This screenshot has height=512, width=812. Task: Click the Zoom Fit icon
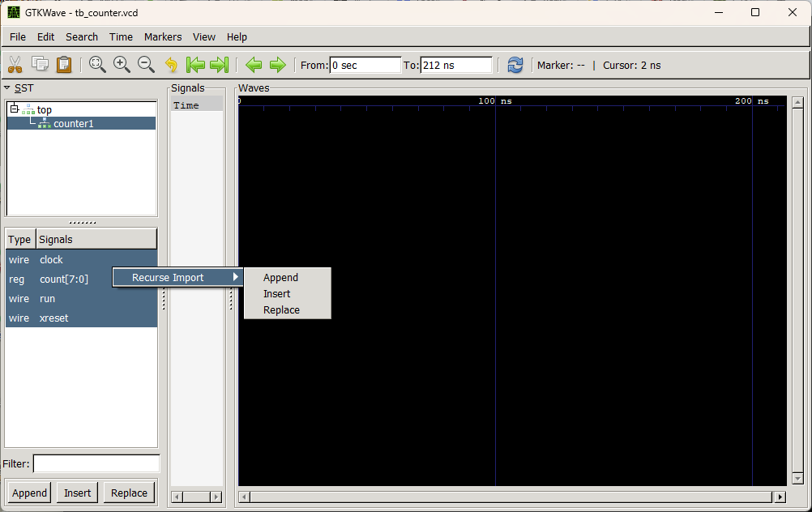pyautogui.click(x=98, y=65)
